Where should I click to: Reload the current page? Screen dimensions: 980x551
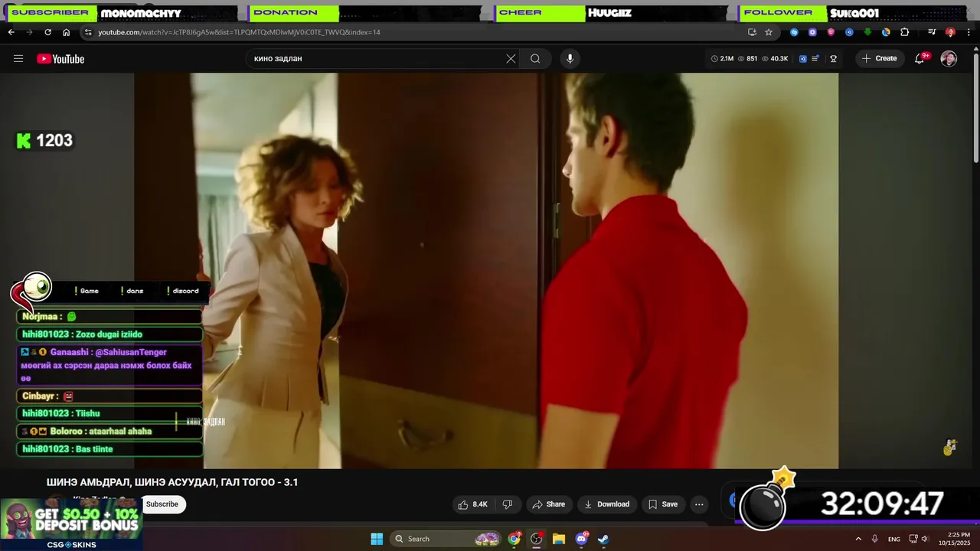point(47,32)
